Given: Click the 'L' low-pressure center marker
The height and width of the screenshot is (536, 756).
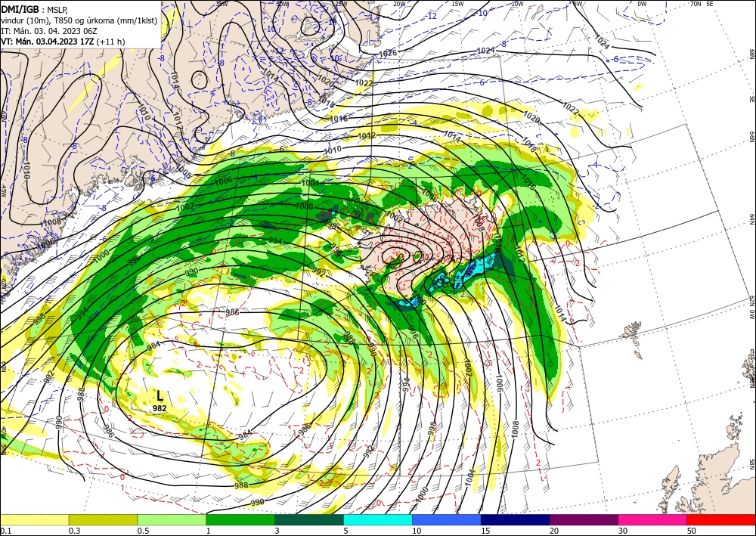Looking at the screenshot, I should (x=160, y=396).
